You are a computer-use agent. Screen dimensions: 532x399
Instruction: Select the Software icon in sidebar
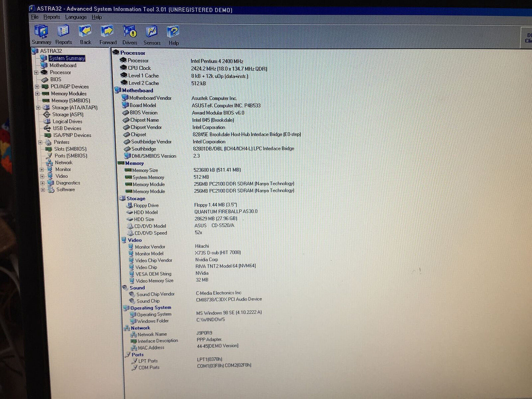click(x=52, y=190)
